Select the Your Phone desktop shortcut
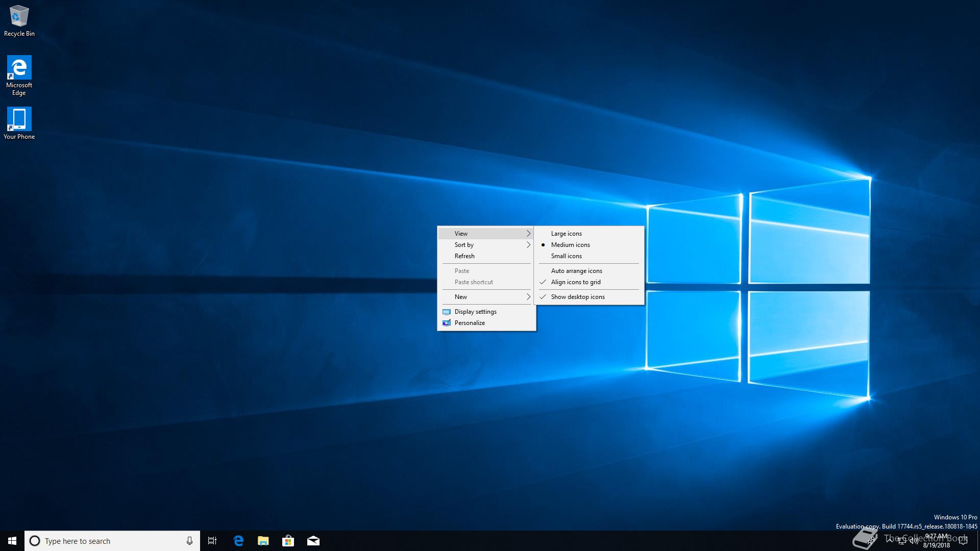Viewport: 980px width, 551px height. tap(19, 120)
